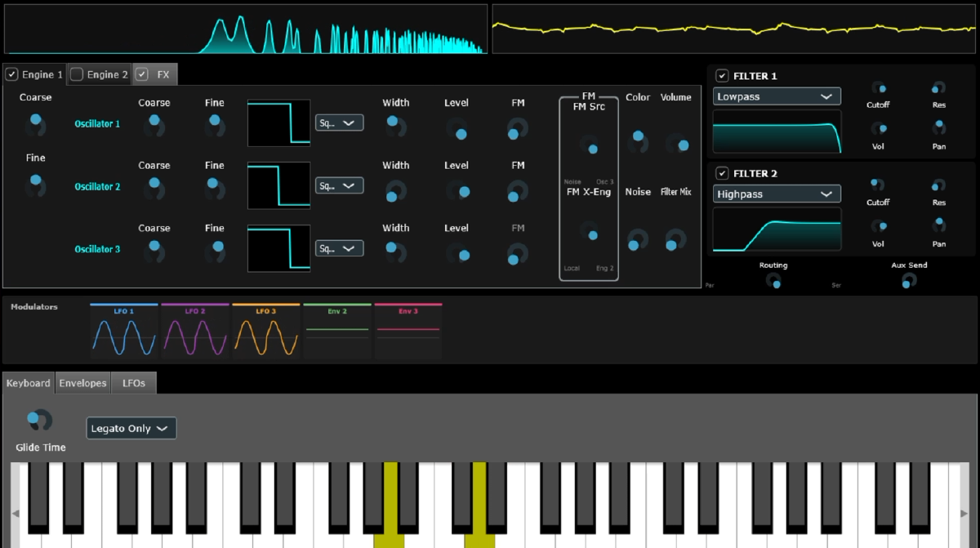This screenshot has width=980, height=548.
Task: Click the FM Src knob
Action: click(589, 145)
